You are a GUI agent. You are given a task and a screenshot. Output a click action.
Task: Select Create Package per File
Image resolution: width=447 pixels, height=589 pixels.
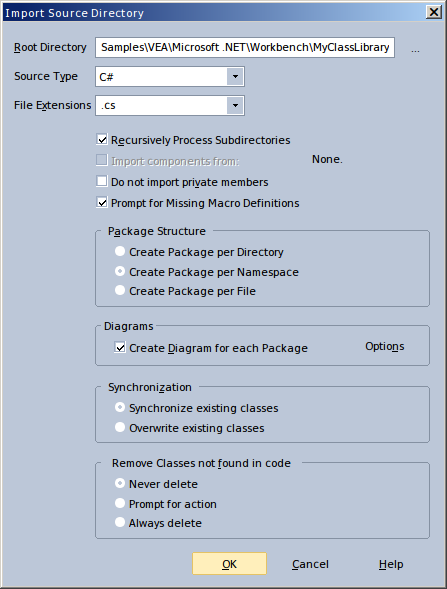(x=120, y=290)
